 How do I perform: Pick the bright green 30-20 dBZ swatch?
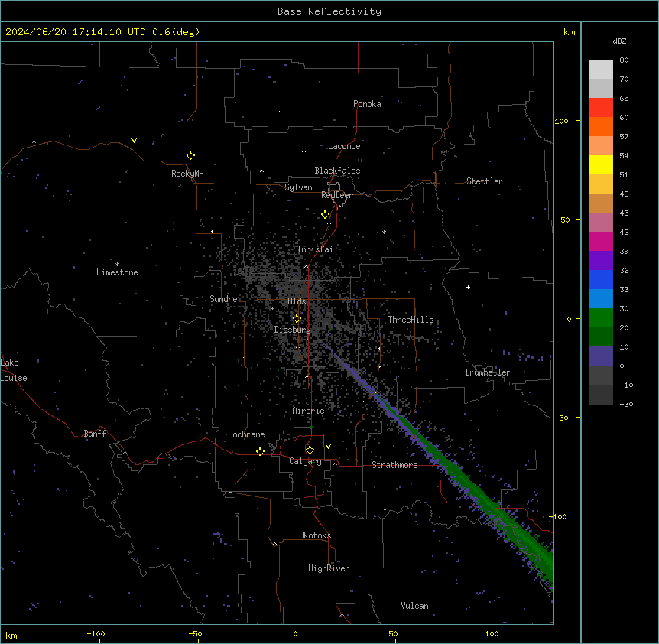tap(601, 318)
